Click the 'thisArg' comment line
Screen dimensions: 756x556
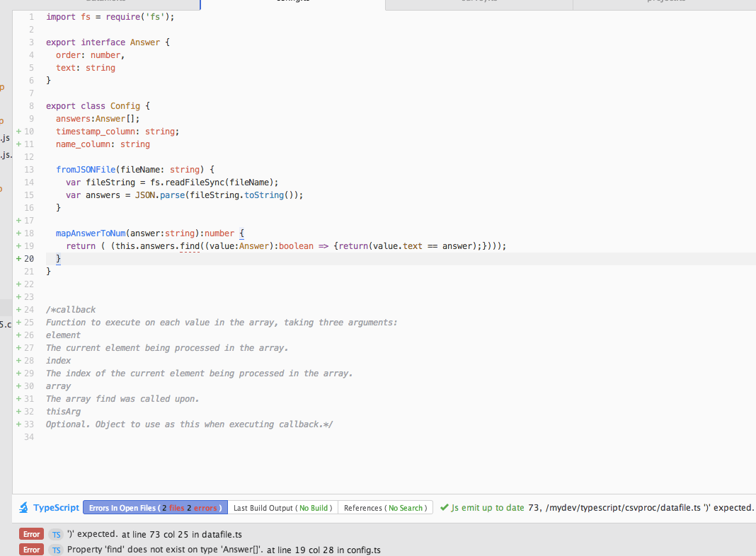coord(63,412)
